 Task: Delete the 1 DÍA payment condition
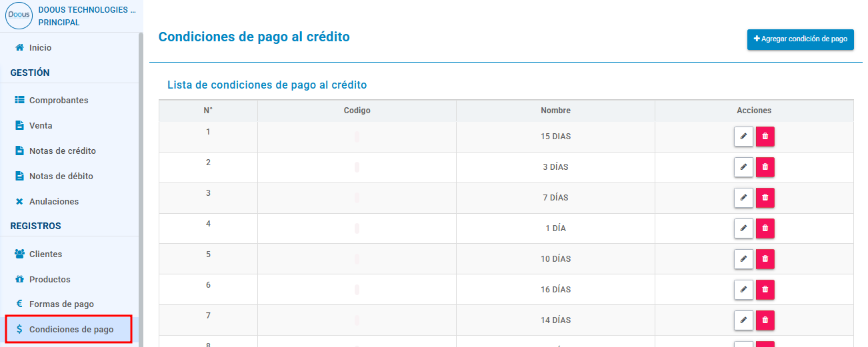765,228
